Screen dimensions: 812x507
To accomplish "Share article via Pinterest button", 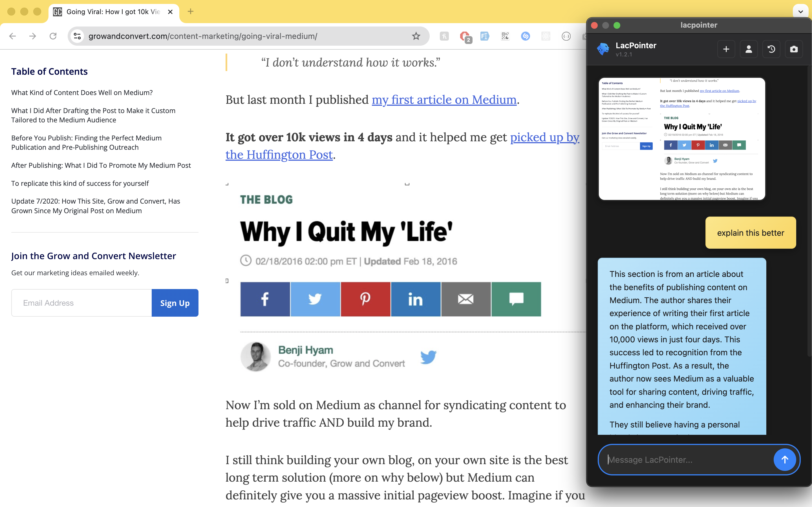I will point(365,299).
